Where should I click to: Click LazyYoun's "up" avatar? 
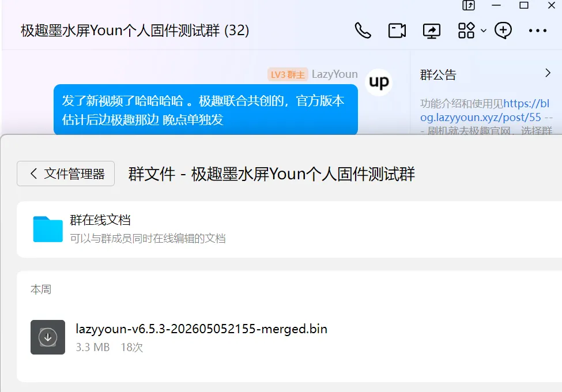(379, 82)
